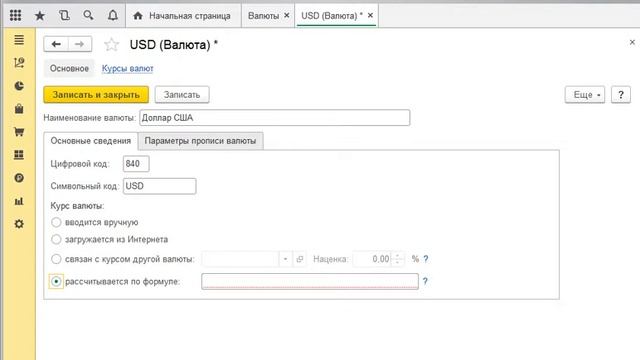Open Параметры прописи валюты tab

200,141
